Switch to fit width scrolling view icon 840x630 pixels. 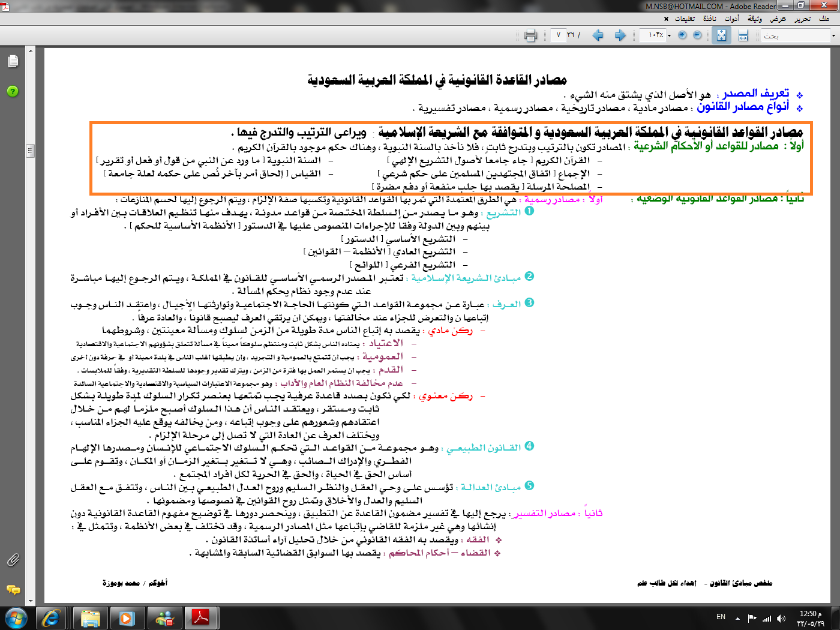(x=743, y=35)
